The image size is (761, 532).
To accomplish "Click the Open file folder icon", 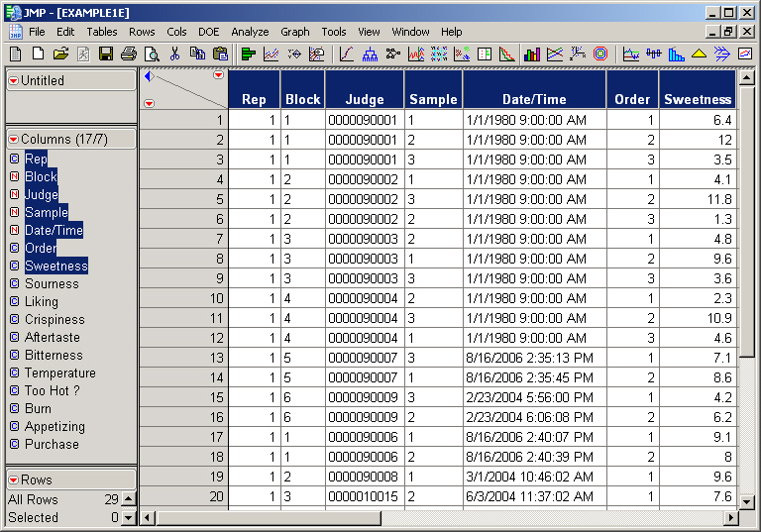I will [x=60, y=53].
